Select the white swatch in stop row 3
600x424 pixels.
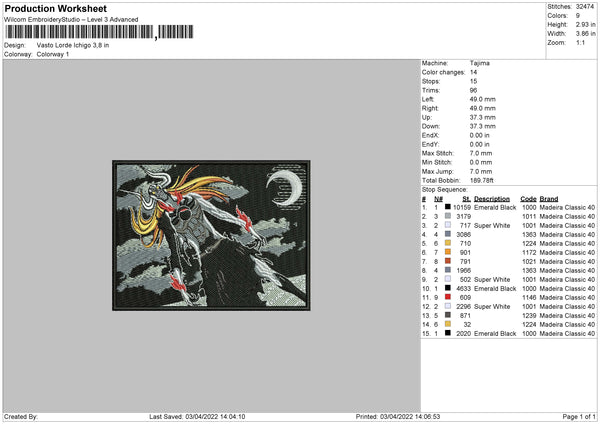pyautogui.click(x=448, y=225)
